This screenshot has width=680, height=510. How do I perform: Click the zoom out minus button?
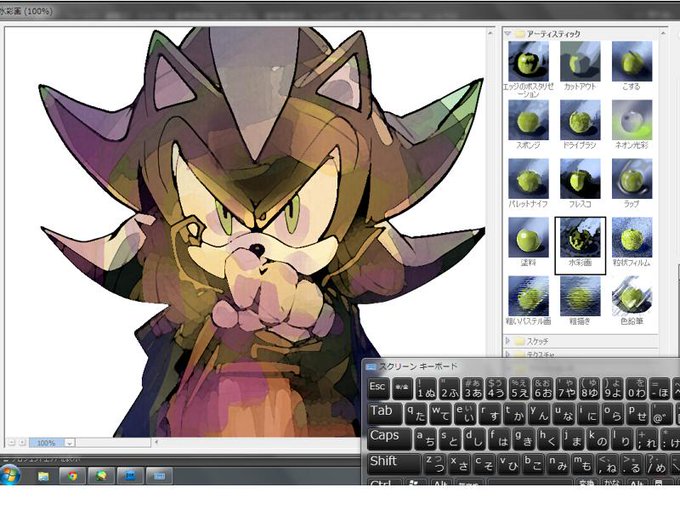click(x=12, y=443)
